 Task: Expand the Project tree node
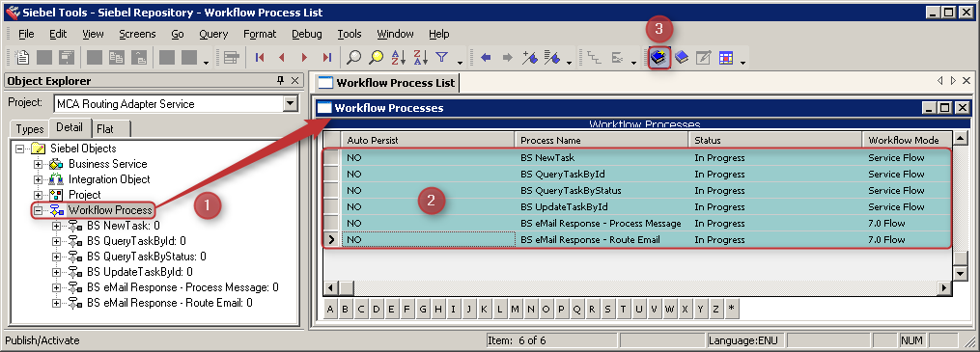(39, 195)
